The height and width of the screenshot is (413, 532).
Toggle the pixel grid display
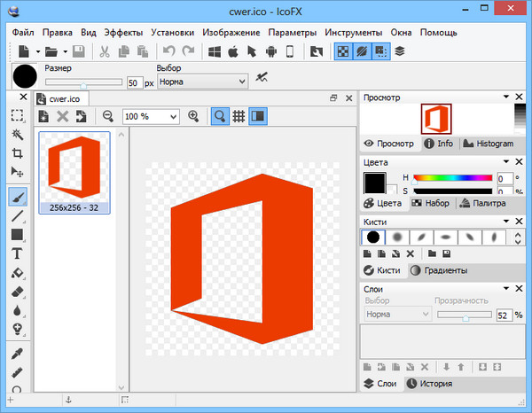pos(239,116)
